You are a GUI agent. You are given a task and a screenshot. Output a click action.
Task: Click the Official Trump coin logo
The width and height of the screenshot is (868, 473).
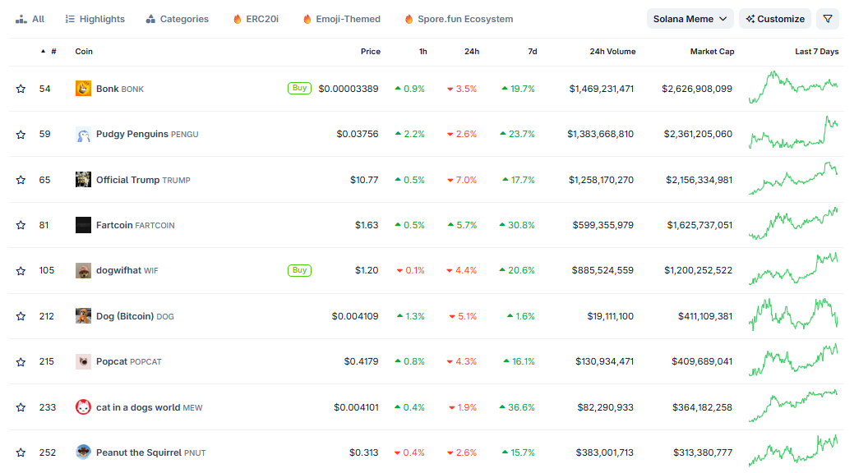pyautogui.click(x=83, y=180)
